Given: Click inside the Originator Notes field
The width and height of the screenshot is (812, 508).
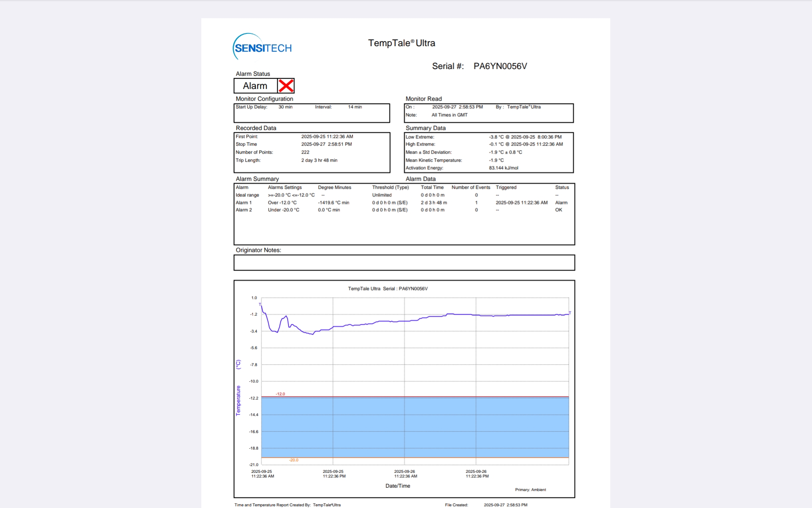Looking at the screenshot, I should (x=404, y=263).
